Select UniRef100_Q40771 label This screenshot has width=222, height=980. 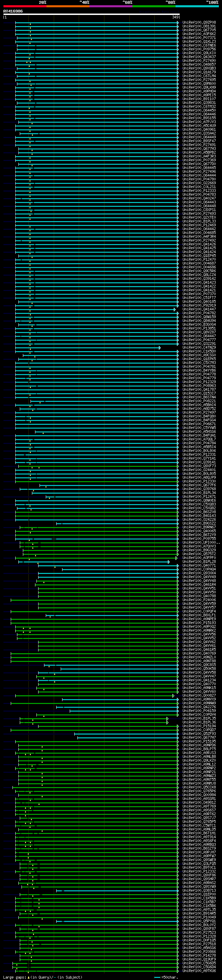(199, 565)
